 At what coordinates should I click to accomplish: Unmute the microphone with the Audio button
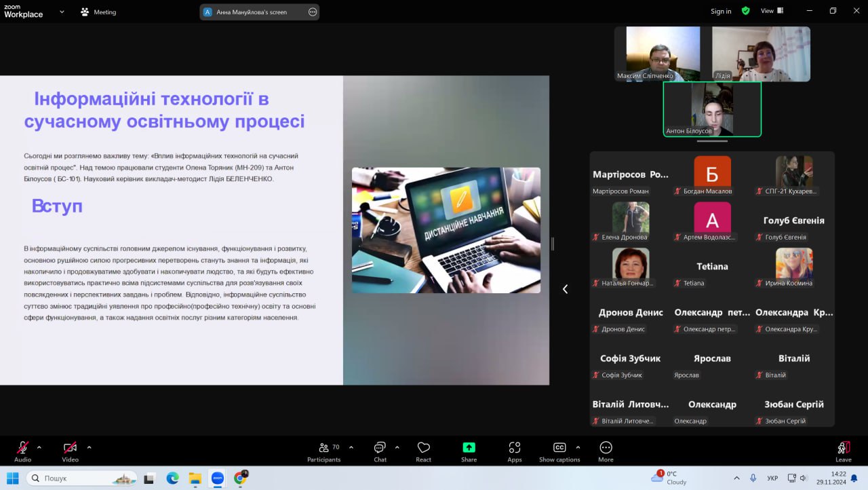tap(22, 451)
